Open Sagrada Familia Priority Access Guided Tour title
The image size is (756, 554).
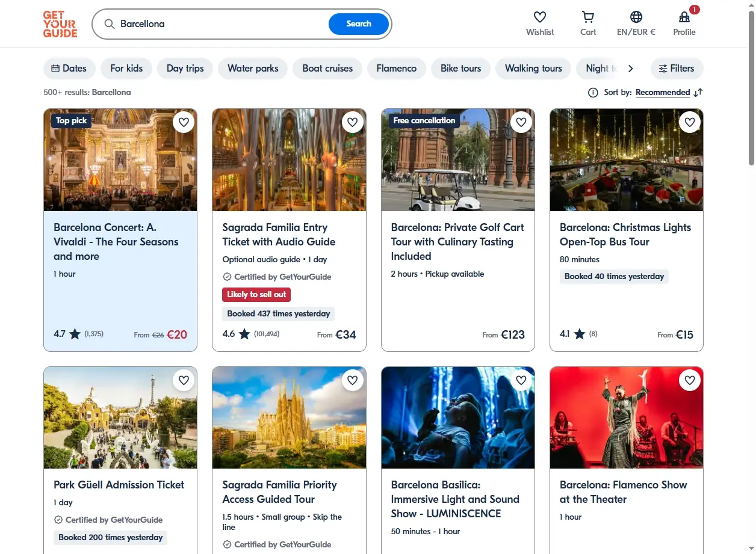pos(279,492)
